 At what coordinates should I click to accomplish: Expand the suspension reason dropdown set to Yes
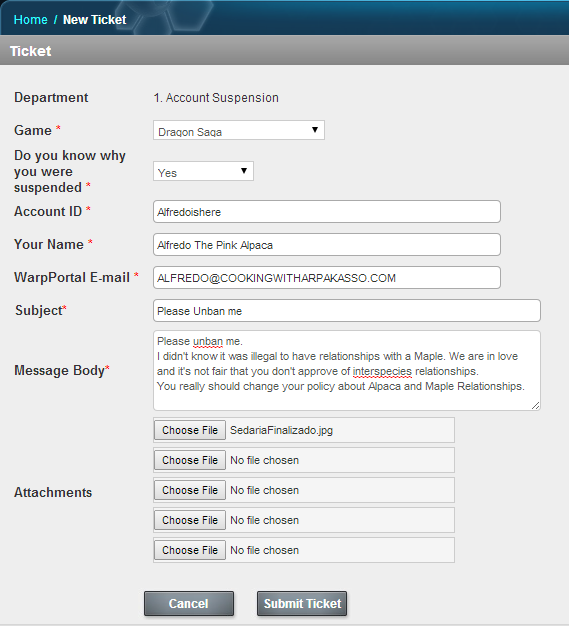[203, 171]
